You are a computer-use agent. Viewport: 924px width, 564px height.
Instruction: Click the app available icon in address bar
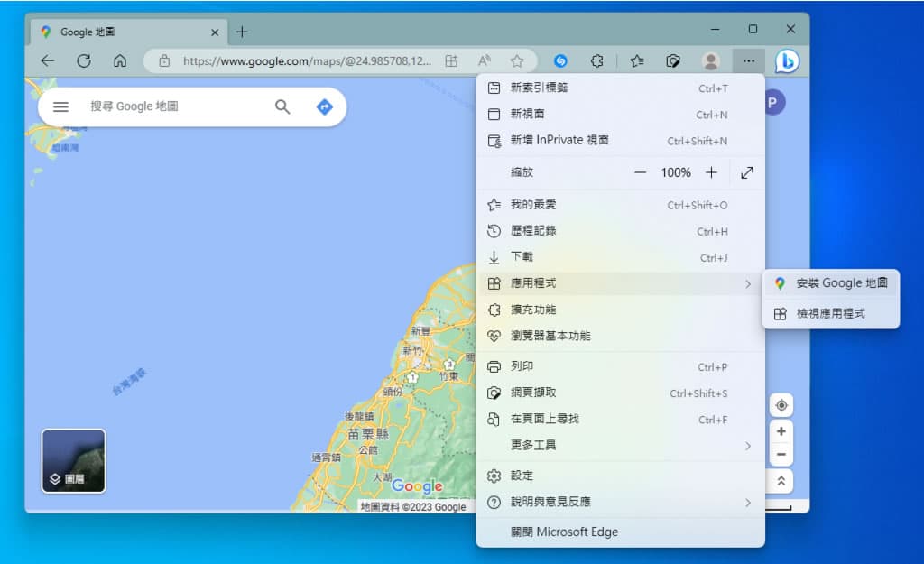click(x=451, y=60)
